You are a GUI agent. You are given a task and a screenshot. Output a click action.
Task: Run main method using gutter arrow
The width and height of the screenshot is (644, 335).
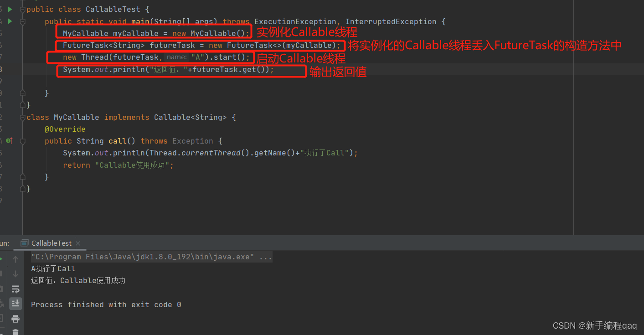pos(10,21)
